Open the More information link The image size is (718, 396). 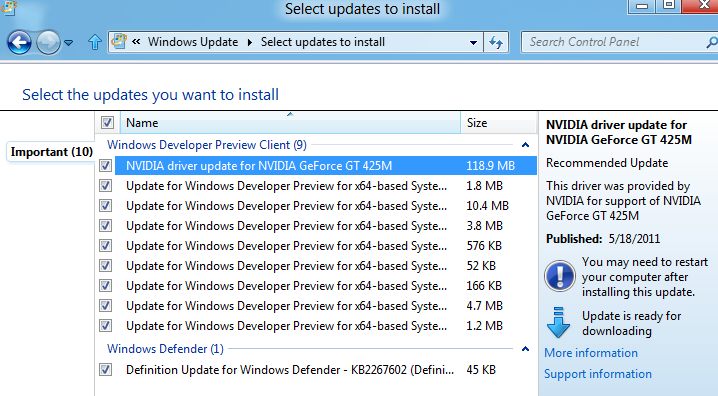pos(591,353)
